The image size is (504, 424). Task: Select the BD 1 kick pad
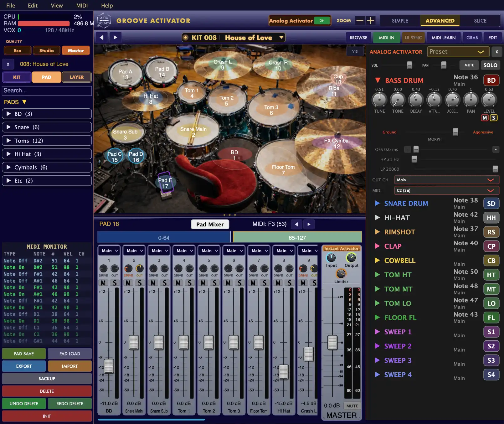[x=234, y=155]
